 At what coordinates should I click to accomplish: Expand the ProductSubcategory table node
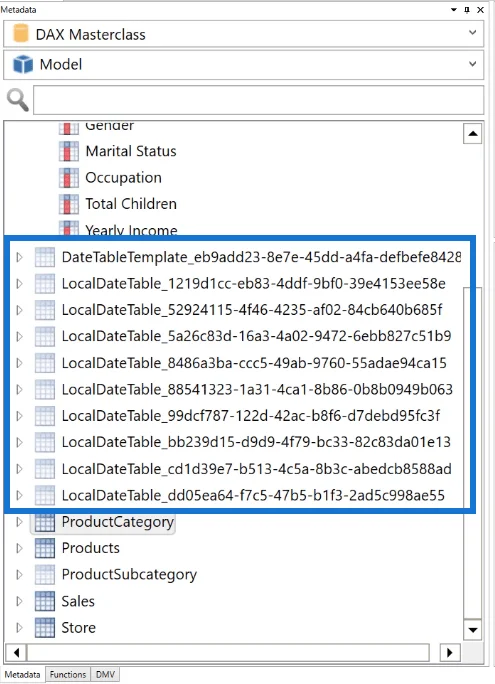[x=19, y=575]
